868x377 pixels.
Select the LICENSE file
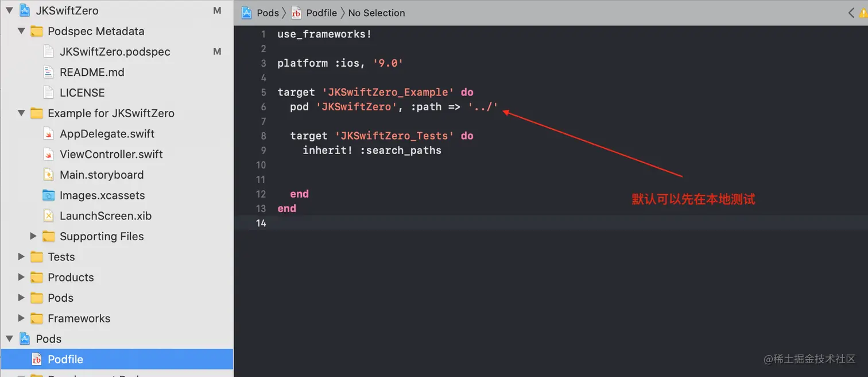tap(82, 93)
